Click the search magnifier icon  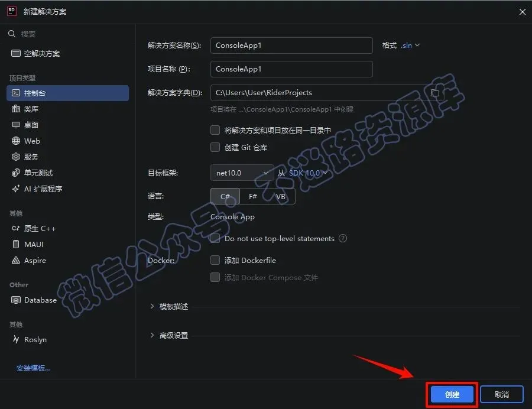pos(12,34)
